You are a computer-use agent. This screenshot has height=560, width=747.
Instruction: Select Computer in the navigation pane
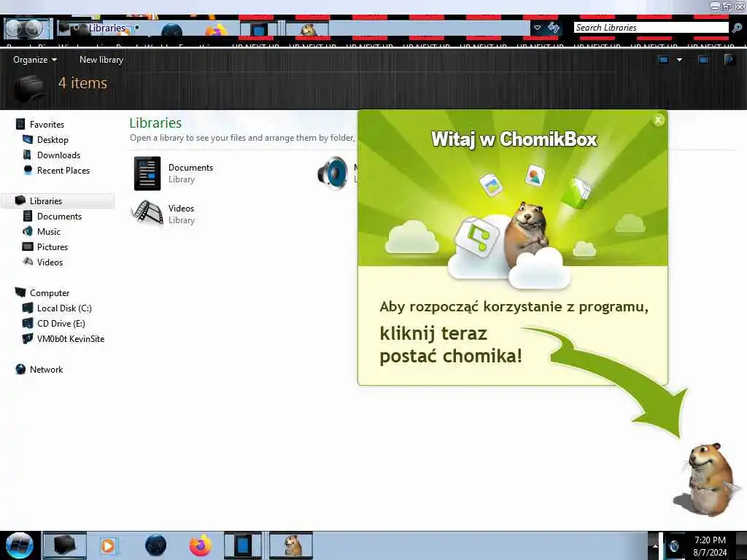pos(50,293)
